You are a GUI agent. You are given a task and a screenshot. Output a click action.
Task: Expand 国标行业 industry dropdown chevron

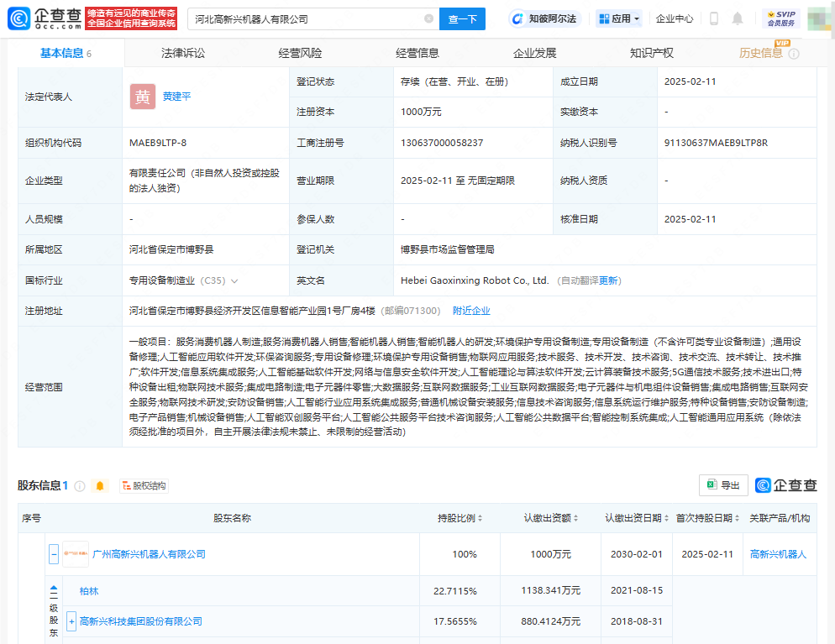coord(234,280)
